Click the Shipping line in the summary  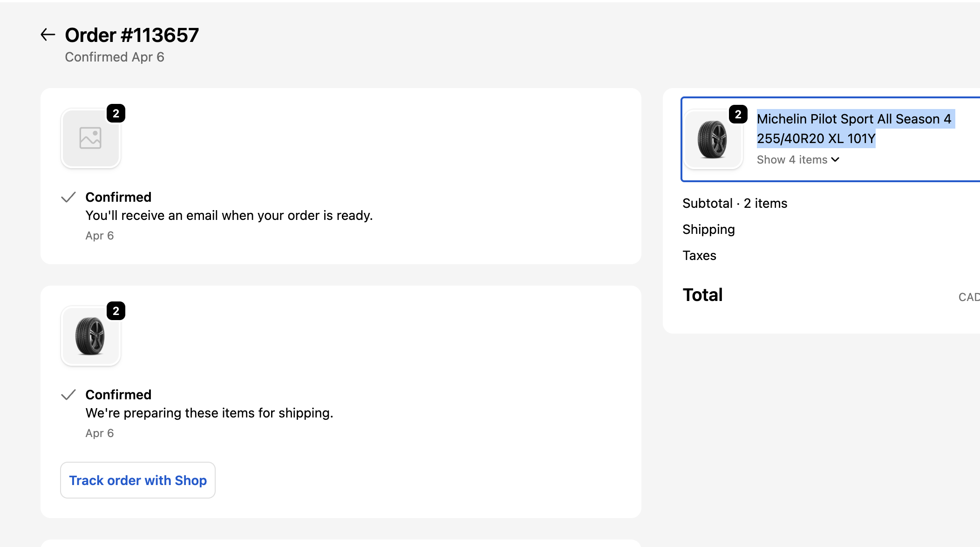[x=708, y=229]
